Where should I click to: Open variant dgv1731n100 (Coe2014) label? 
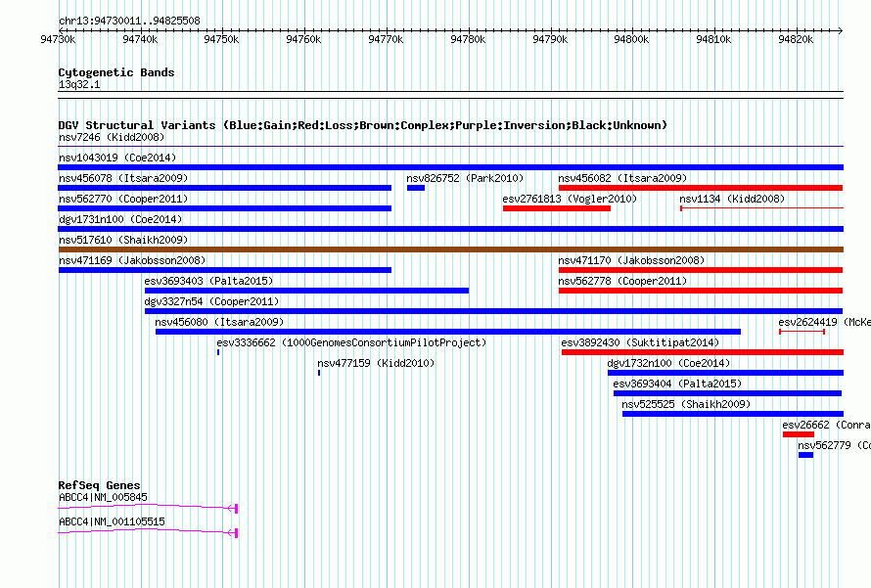coord(120,219)
